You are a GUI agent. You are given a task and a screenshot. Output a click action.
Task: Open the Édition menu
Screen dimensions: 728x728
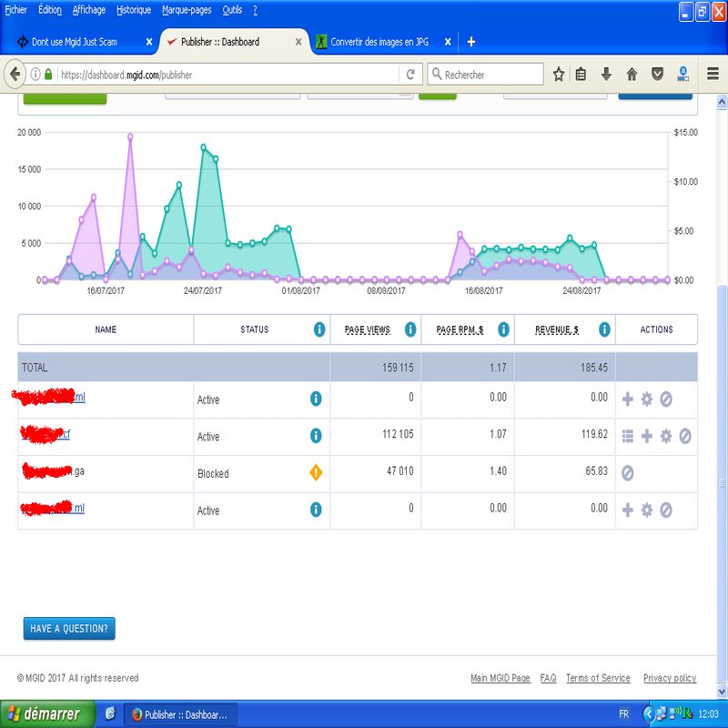[50, 10]
